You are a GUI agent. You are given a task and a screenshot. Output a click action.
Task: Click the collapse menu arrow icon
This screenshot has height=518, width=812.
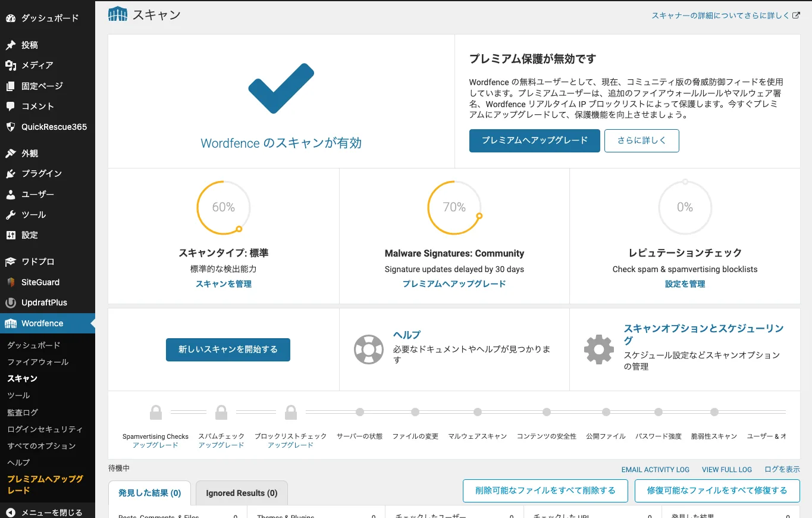10,512
